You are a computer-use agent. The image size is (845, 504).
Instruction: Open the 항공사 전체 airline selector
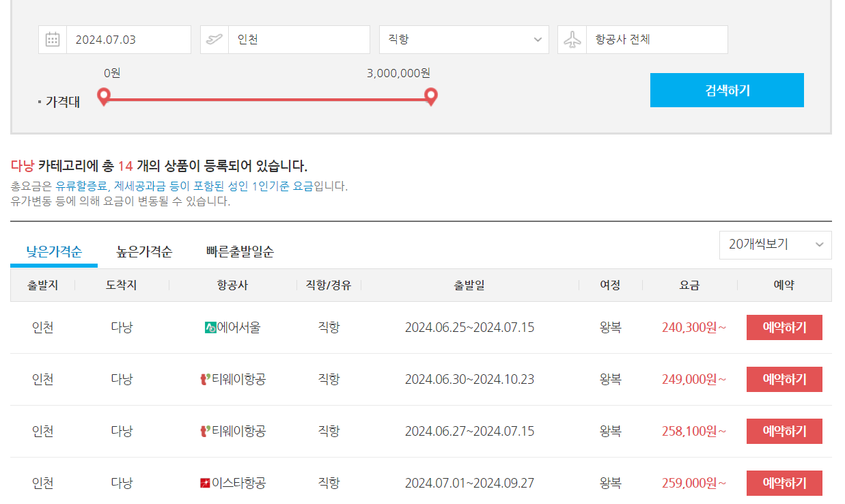click(x=656, y=39)
